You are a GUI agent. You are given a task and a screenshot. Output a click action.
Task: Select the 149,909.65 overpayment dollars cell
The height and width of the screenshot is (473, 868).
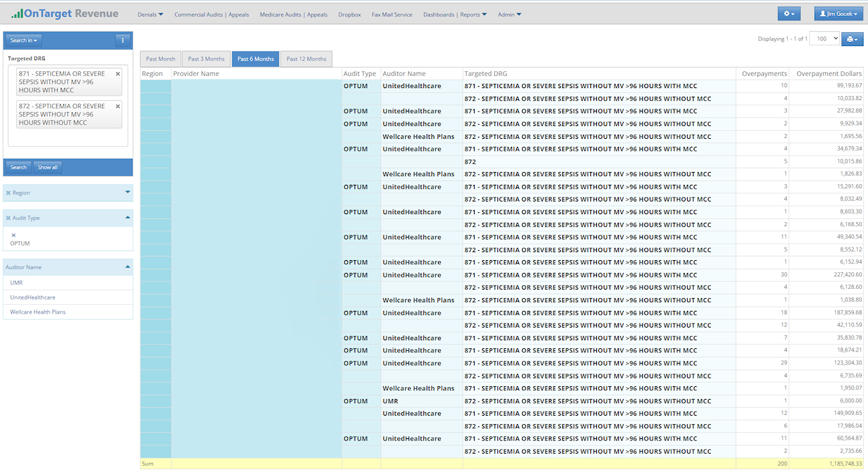click(827, 414)
